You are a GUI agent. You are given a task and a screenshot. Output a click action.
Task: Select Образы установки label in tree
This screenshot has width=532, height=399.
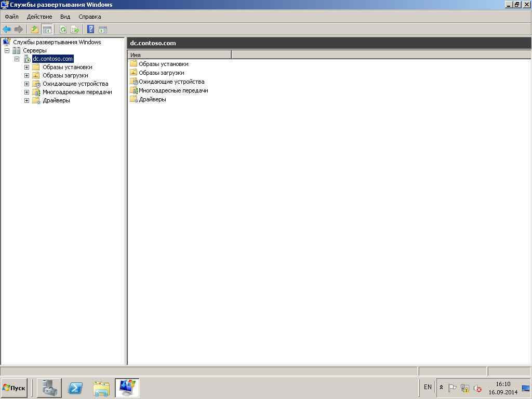coord(67,67)
